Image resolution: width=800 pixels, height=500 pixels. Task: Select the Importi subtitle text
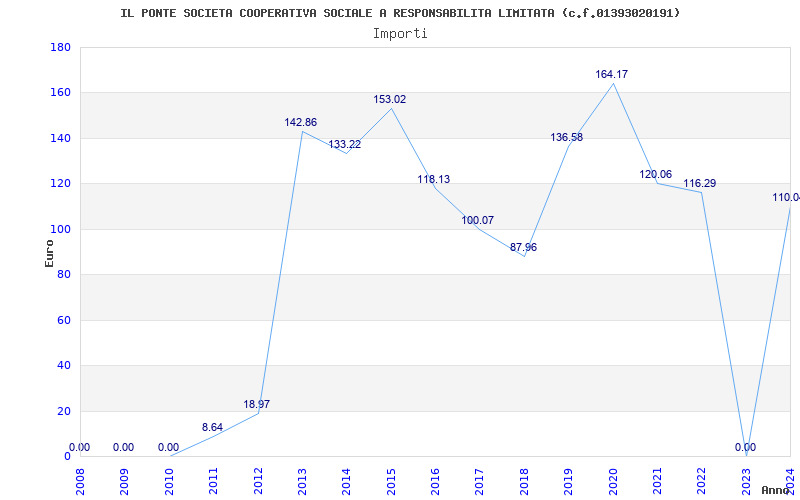coord(400,34)
